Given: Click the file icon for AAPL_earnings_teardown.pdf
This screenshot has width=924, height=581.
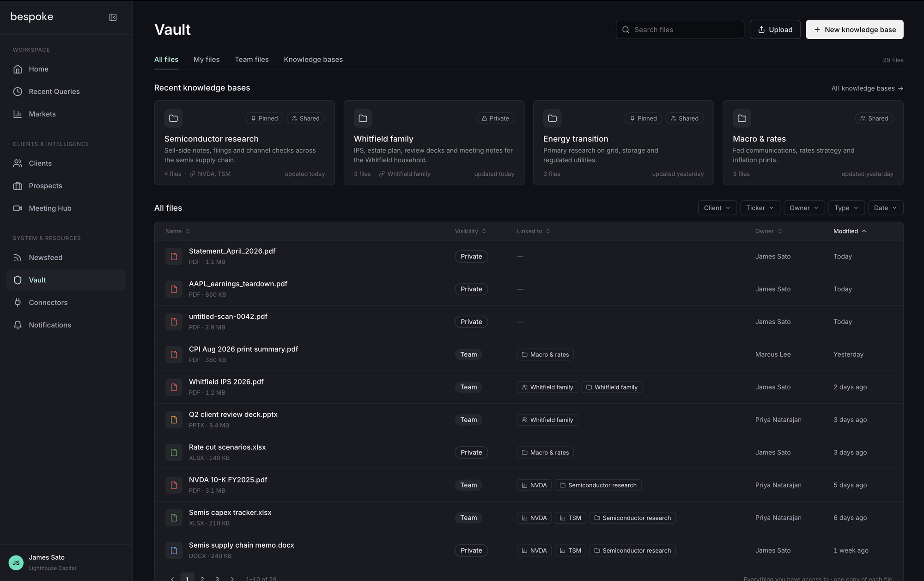Looking at the screenshot, I should tap(174, 289).
